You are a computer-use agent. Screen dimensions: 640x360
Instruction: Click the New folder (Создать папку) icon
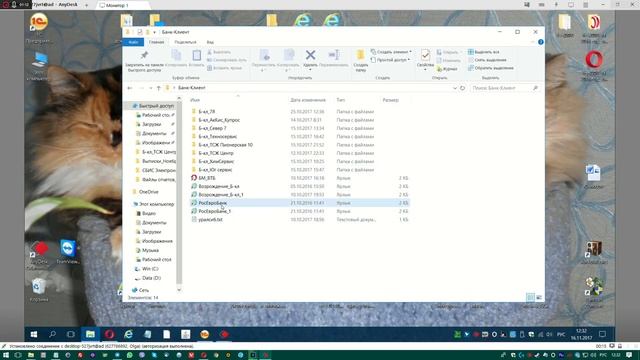(360, 55)
